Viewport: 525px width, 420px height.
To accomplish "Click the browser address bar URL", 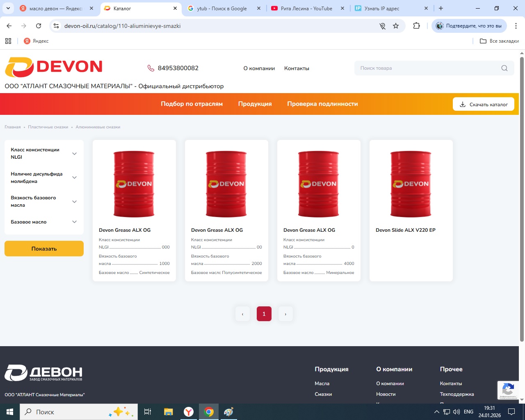I will (x=122, y=26).
